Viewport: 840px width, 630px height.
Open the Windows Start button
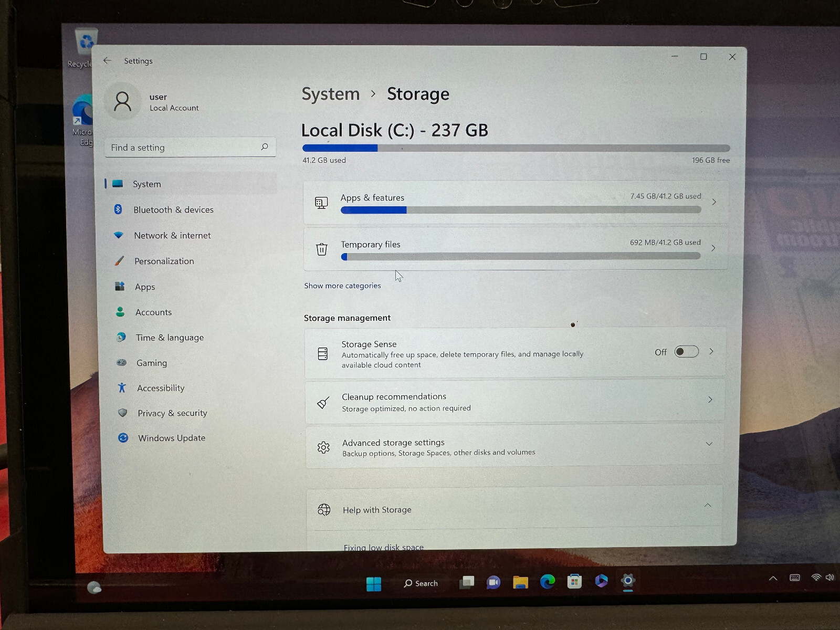pos(374,584)
